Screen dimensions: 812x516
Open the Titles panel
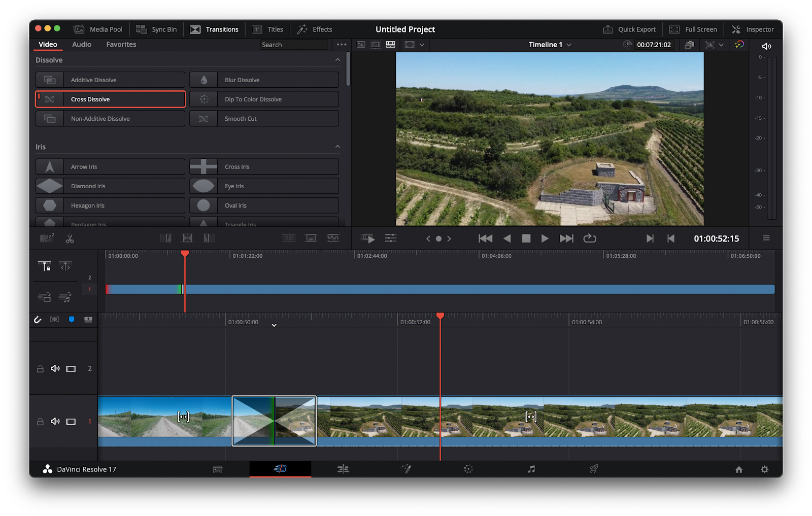tap(268, 29)
